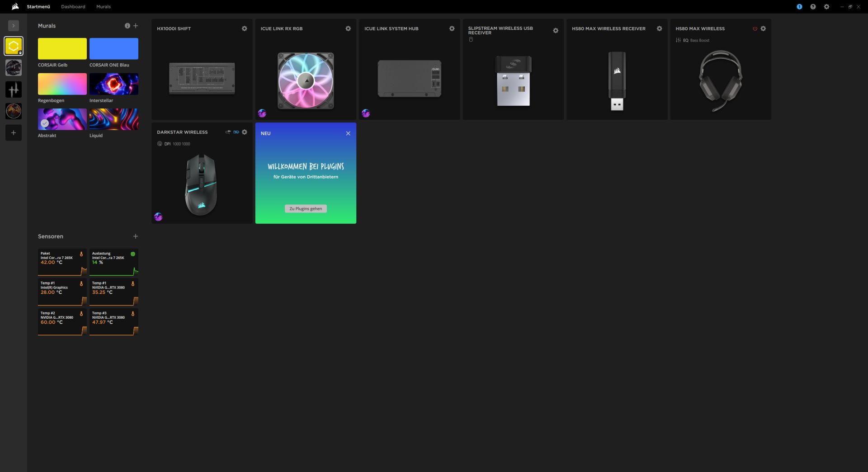The image size is (868, 472).
Task: Open iCUE global settings gear
Action: click(826, 7)
